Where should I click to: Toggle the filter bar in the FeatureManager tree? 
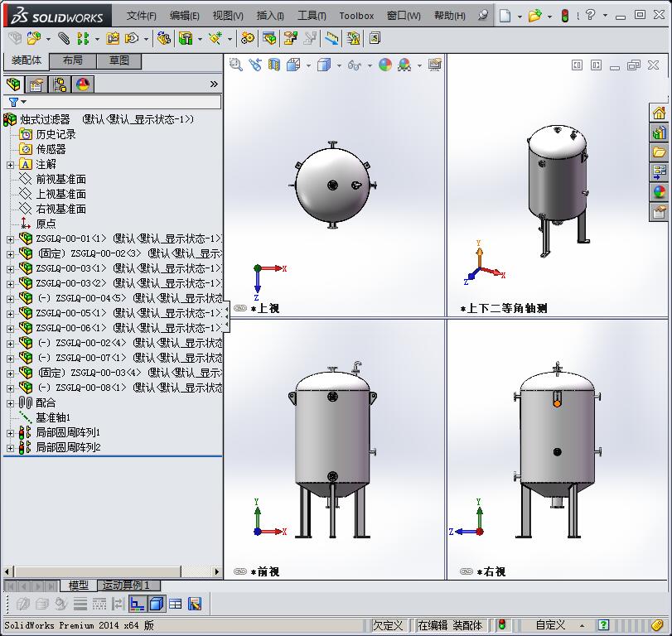point(15,101)
